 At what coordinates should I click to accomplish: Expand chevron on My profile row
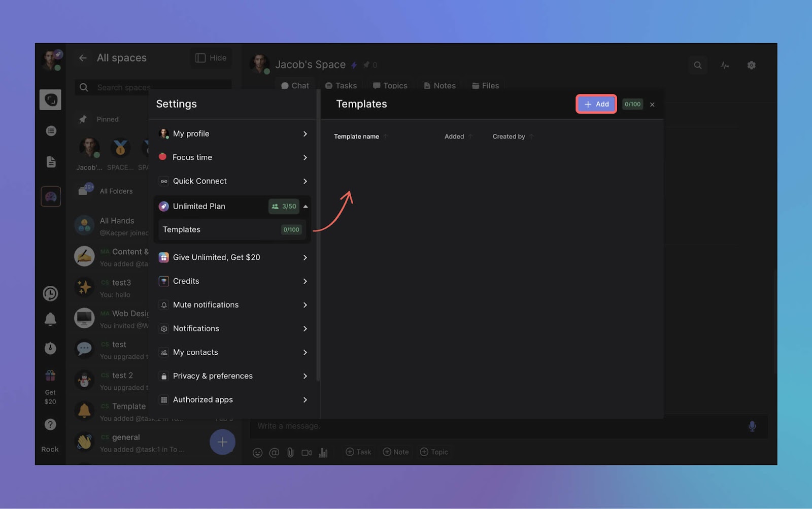pos(305,133)
